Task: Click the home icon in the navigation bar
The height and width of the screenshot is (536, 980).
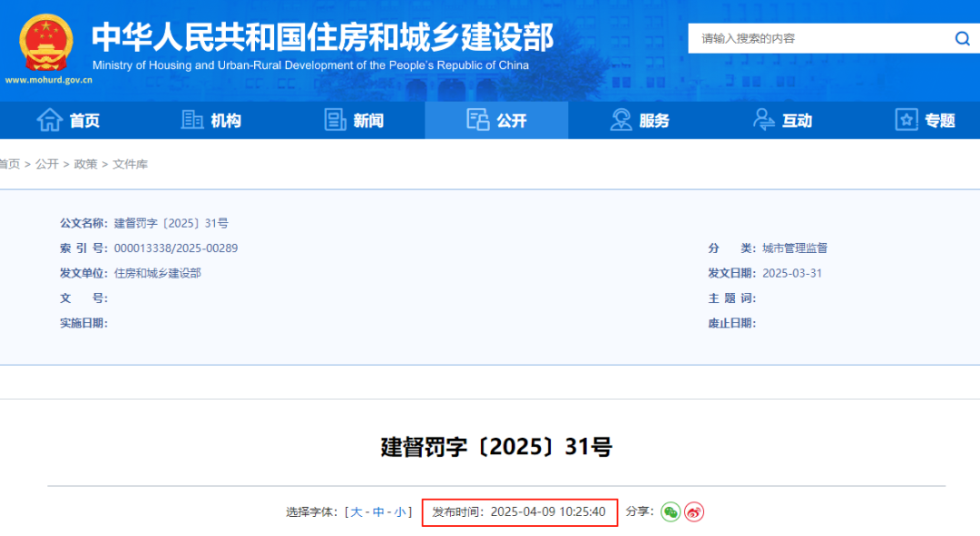Action: pyautogui.click(x=49, y=120)
